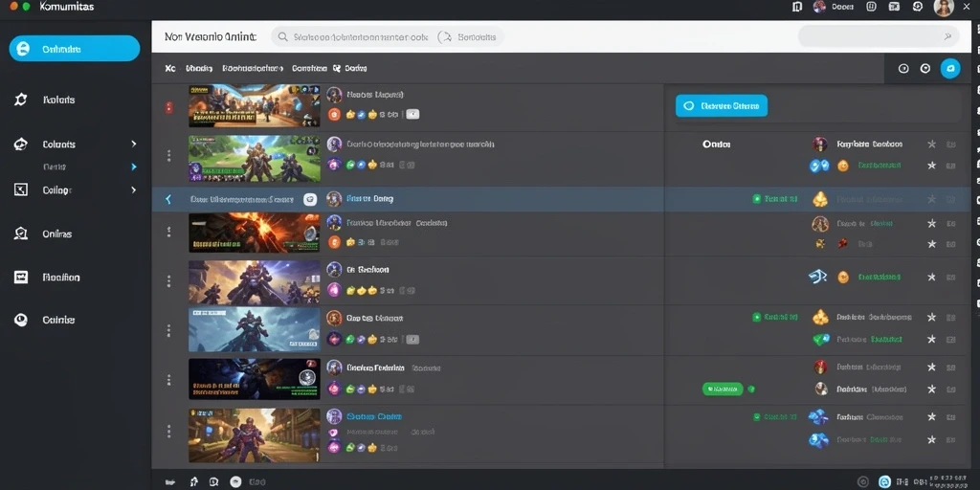The image size is (980, 490).
Task: Open options dots for the purple-sky mech video
Action: pos(168,281)
